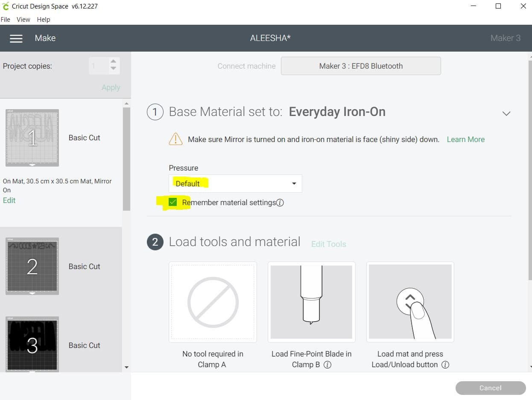Screen dimensions: 532x400
Task: Click the Edit Tools link
Action: tap(328, 244)
